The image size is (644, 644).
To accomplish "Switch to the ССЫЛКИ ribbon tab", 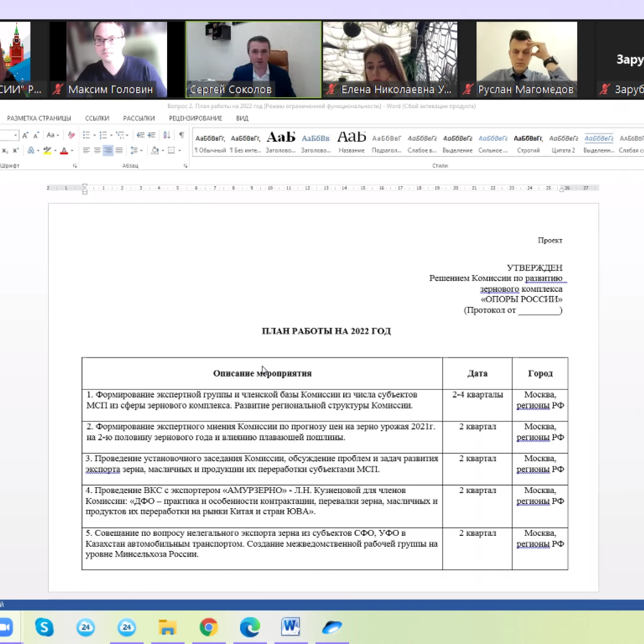I will pos(97,118).
